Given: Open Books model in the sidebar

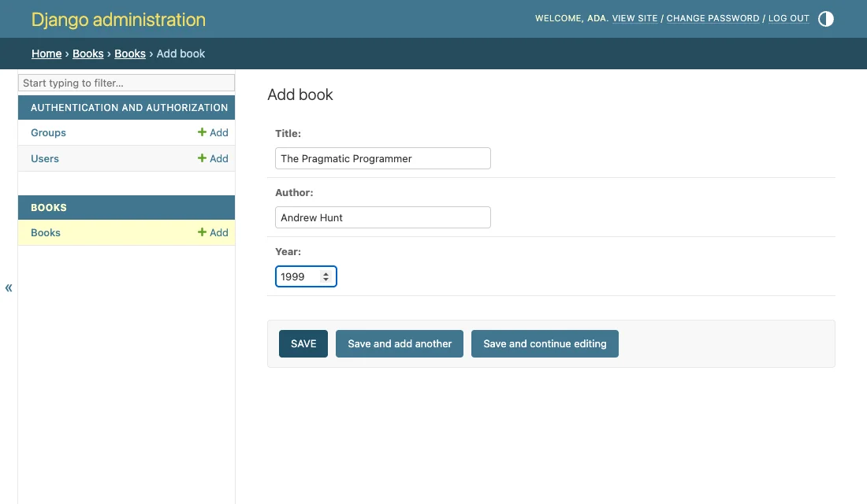Looking at the screenshot, I should 46,232.
